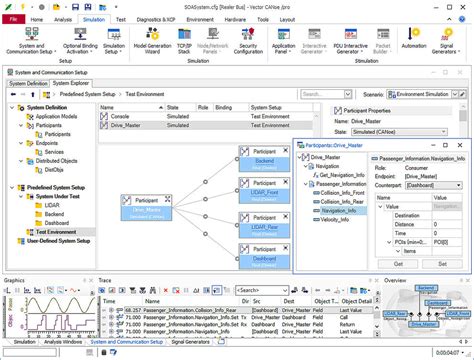Remove the Backend participant using its X
The image size is (474, 360).
pyautogui.click(x=286, y=151)
